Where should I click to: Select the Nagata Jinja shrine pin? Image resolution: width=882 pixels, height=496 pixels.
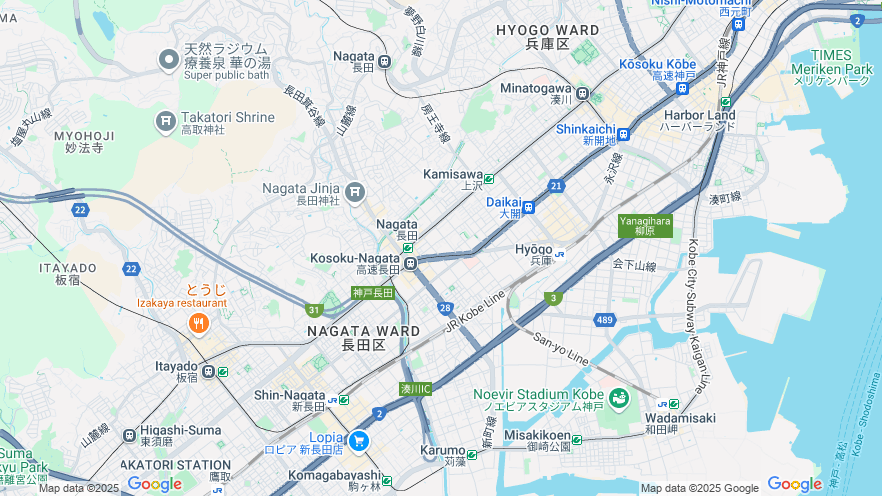pyautogui.click(x=355, y=193)
